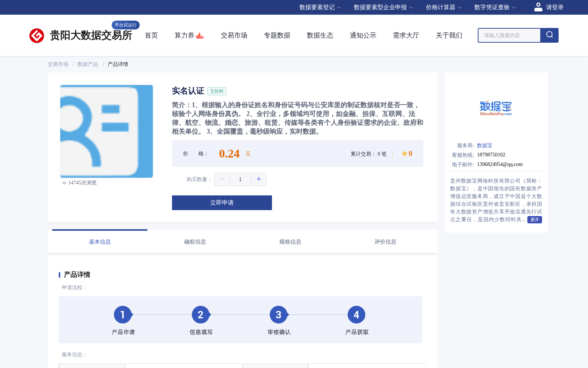Click the purchase quantity input field
588x368 pixels.
(x=240, y=179)
